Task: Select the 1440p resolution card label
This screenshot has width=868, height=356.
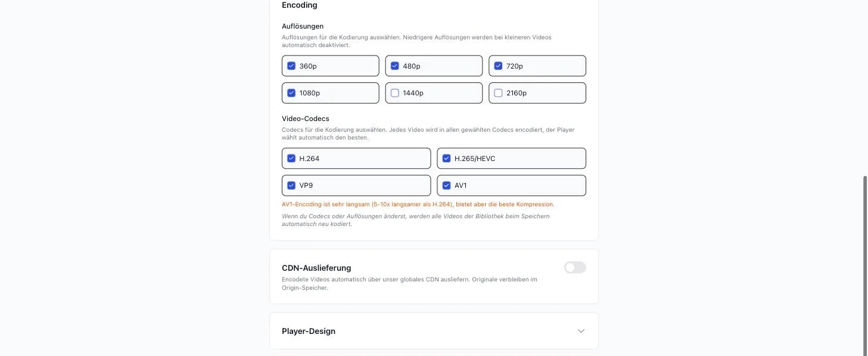Action: pyautogui.click(x=413, y=93)
